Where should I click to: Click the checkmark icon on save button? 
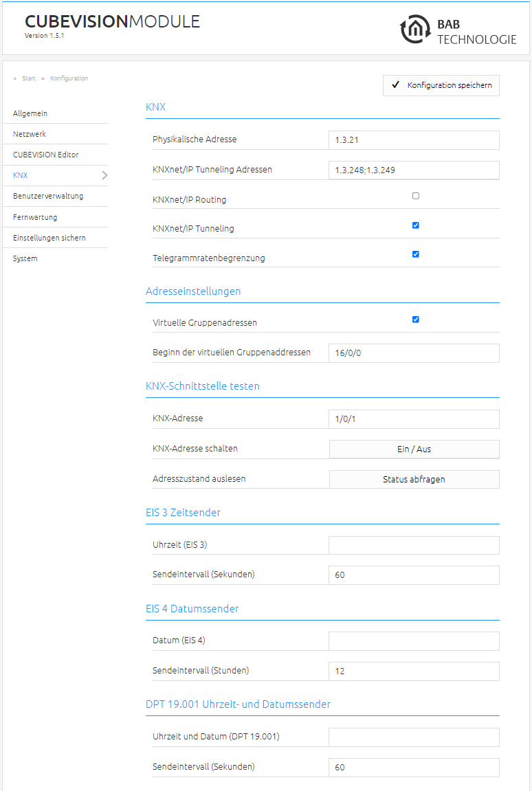pos(396,85)
